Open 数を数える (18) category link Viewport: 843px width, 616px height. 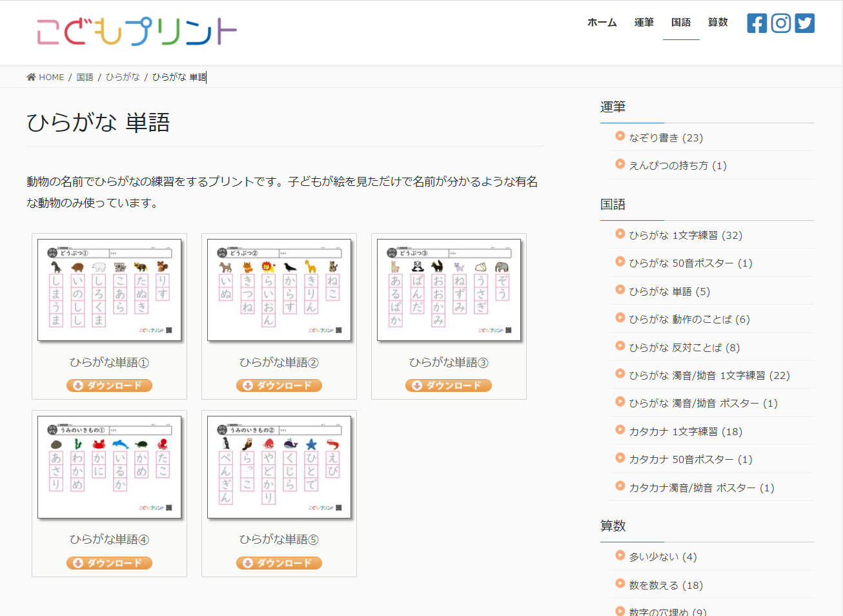coord(666,586)
